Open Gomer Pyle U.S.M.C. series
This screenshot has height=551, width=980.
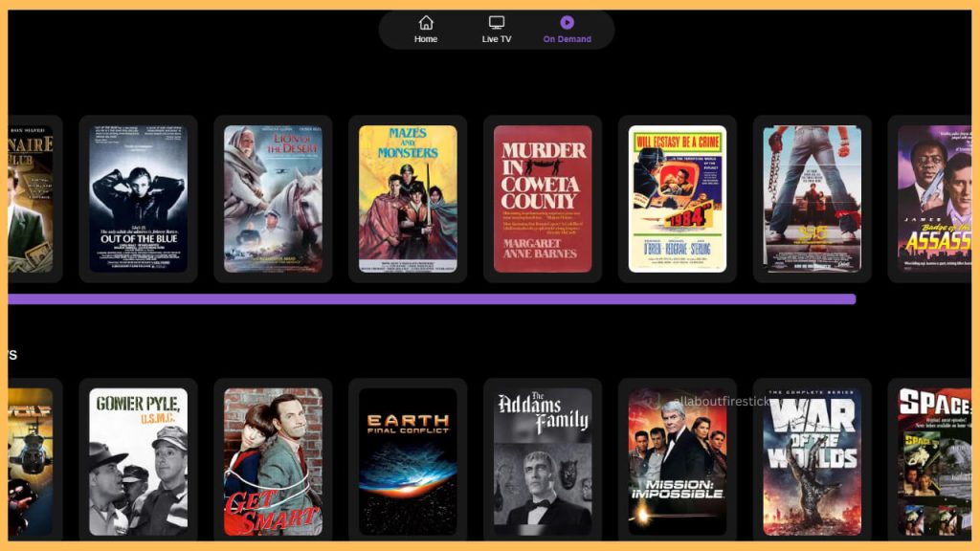(137, 464)
